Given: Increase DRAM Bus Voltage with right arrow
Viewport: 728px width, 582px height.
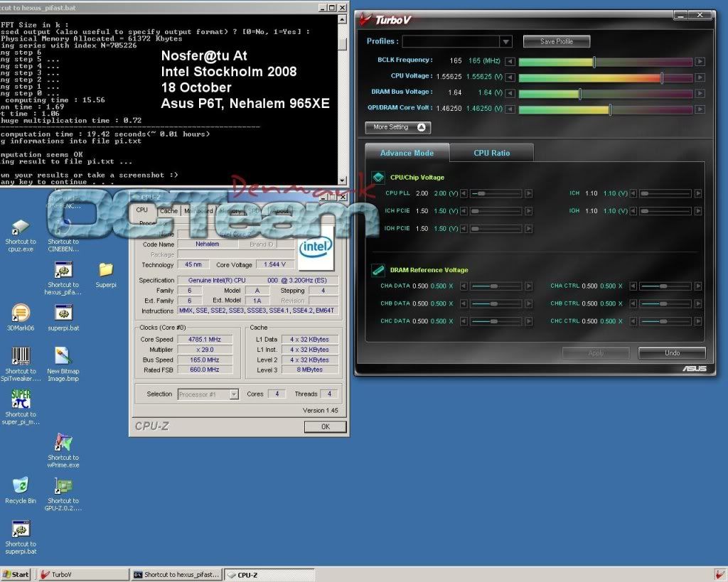Looking at the screenshot, I should click(700, 93).
